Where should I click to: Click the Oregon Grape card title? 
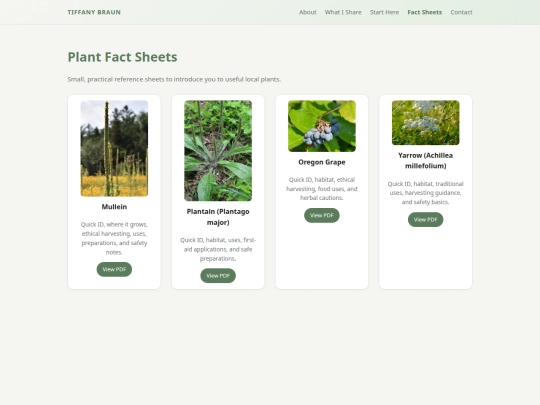pyautogui.click(x=322, y=162)
